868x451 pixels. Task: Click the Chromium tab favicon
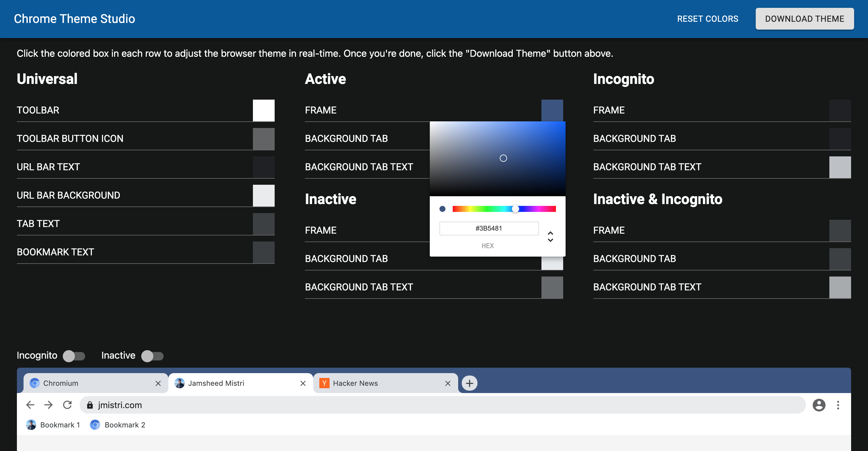pos(35,383)
